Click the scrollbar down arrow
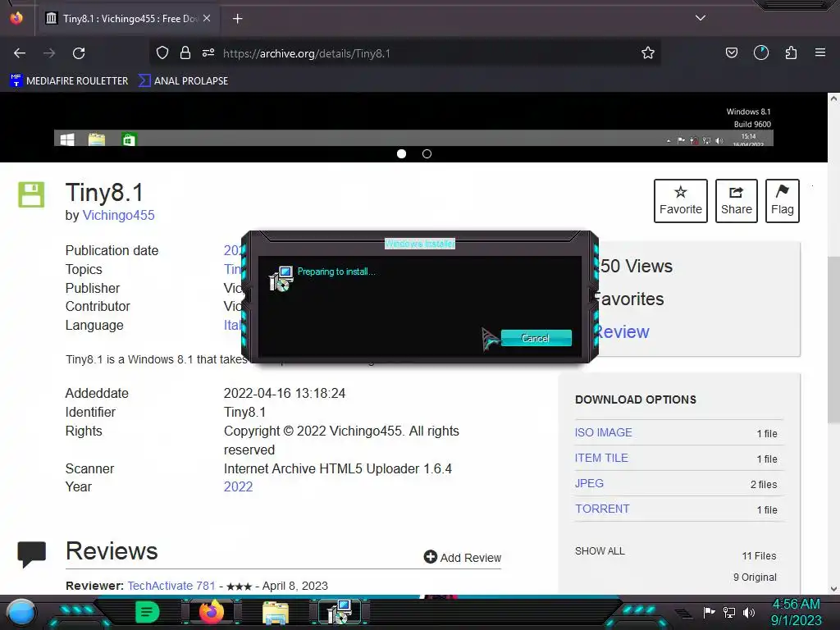 (x=833, y=589)
